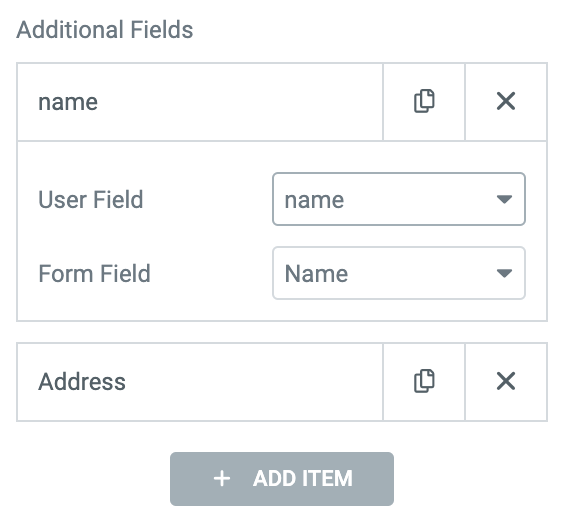Select the 'Name' value in Form Field
The width and height of the screenshot is (562, 530).
click(316, 274)
